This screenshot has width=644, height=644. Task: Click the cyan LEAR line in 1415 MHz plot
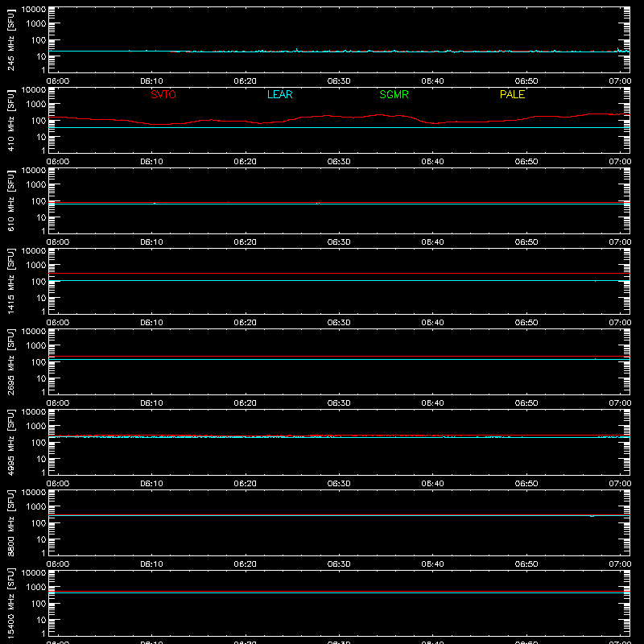tap(339, 280)
